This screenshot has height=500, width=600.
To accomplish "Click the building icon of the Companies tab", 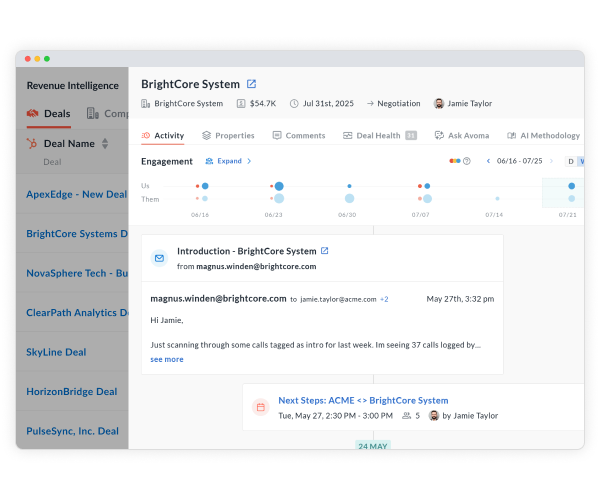I will tap(93, 113).
